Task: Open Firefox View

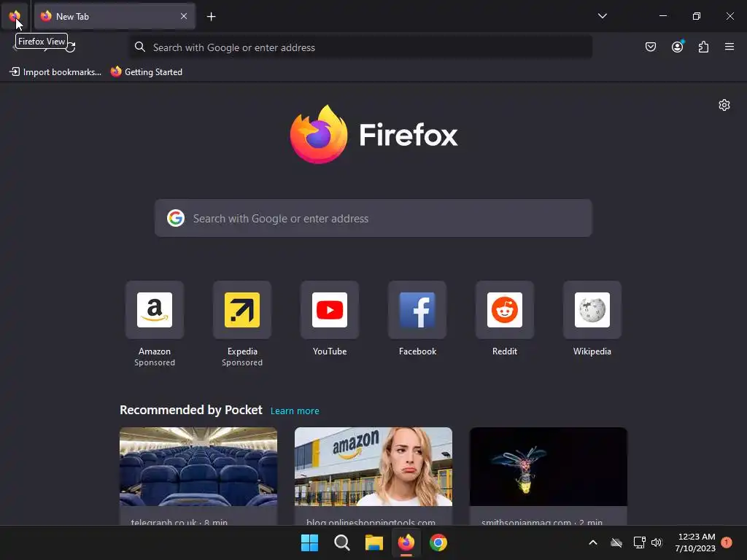Action: (x=15, y=16)
